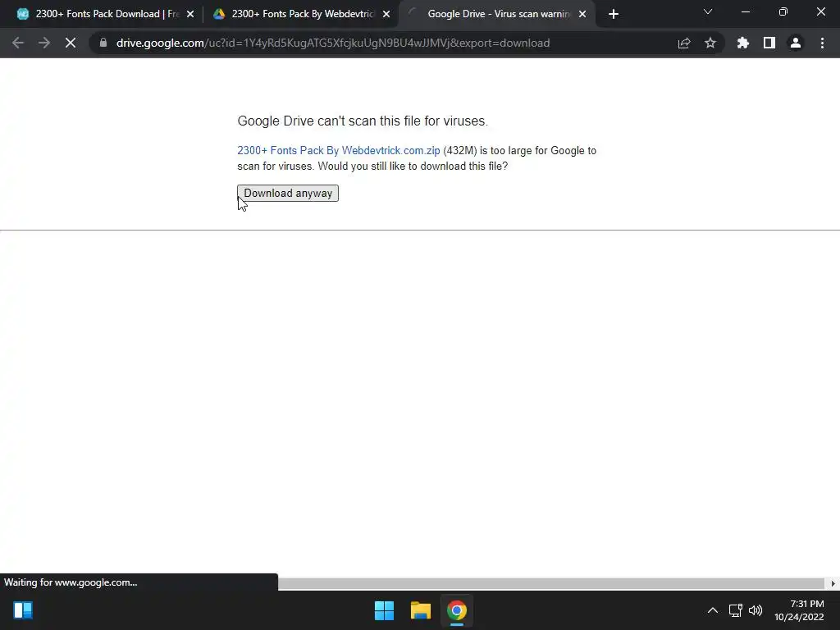Stop loading the page
The width and height of the screenshot is (840, 630).
tap(71, 43)
